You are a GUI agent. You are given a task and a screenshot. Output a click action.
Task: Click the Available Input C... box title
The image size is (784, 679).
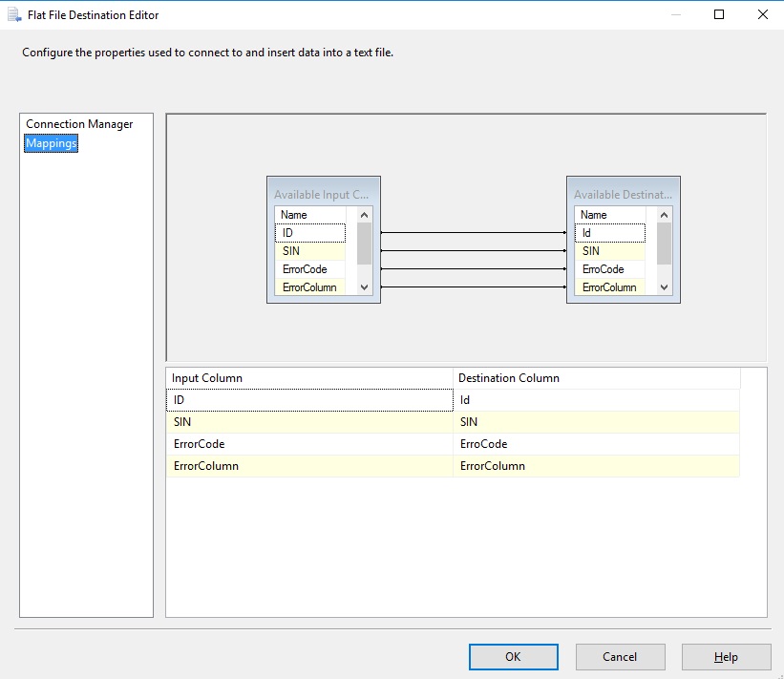(x=321, y=195)
